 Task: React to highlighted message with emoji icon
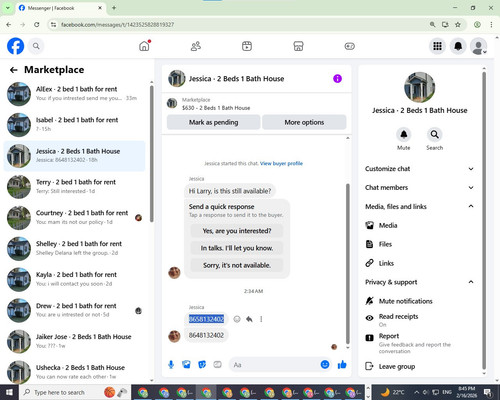pyautogui.click(x=237, y=319)
